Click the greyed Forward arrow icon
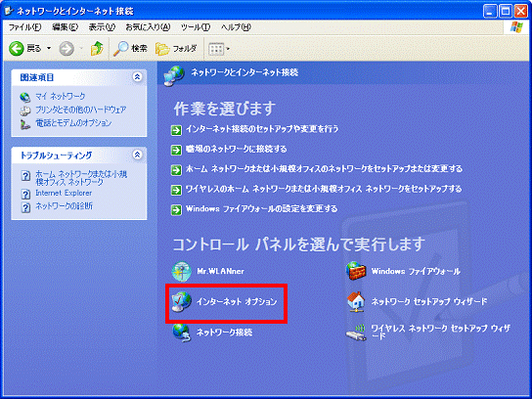The height and width of the screenshot is (399, 532). click(66, 49)
